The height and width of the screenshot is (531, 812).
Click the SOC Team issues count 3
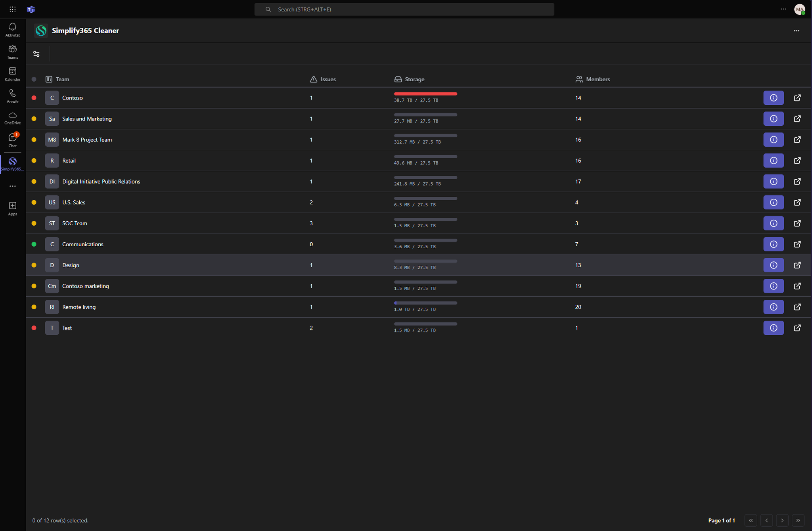[x=311, y=223]
